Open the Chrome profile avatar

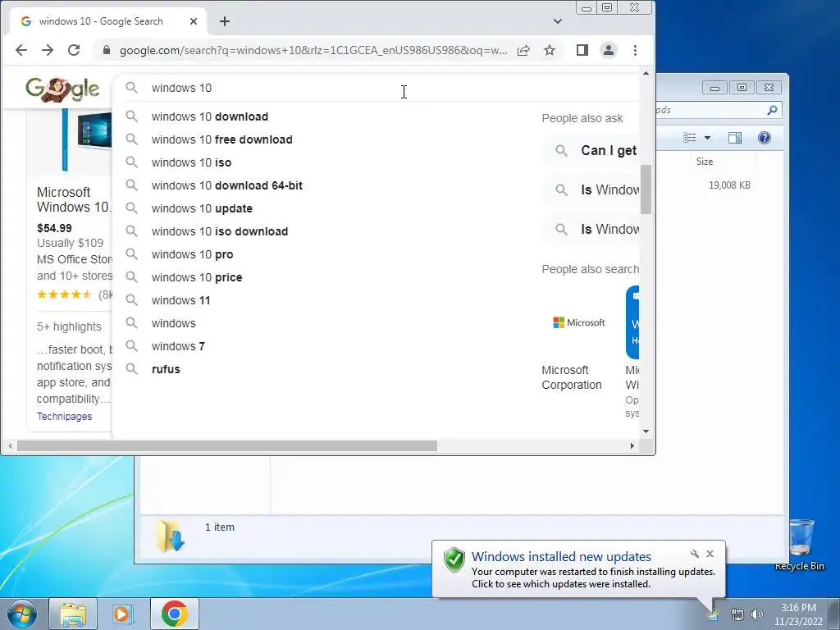coord(609,50)
